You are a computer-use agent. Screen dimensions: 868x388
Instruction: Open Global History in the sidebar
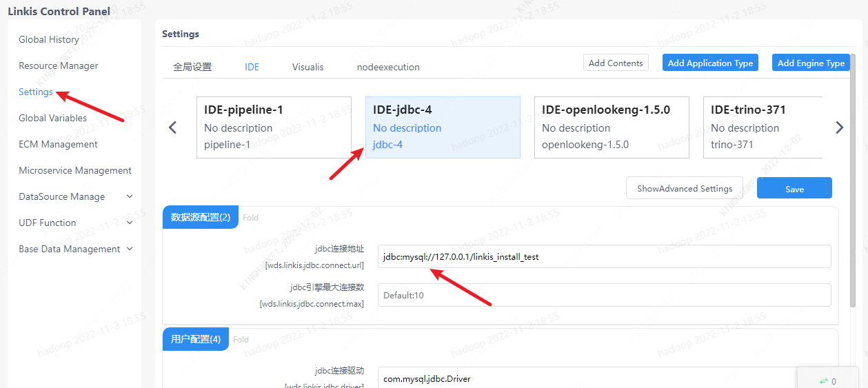coord(49,39)
